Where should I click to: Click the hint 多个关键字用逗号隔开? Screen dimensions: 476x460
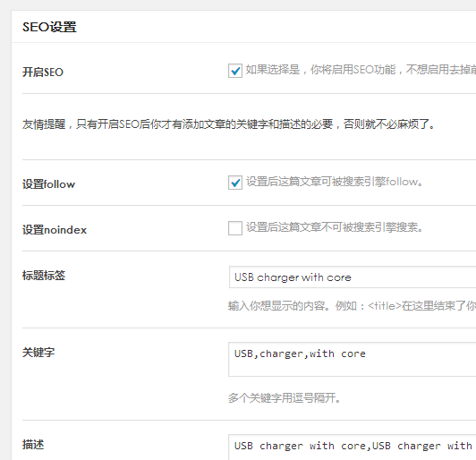pyautogui.click(x=285, y=397)
